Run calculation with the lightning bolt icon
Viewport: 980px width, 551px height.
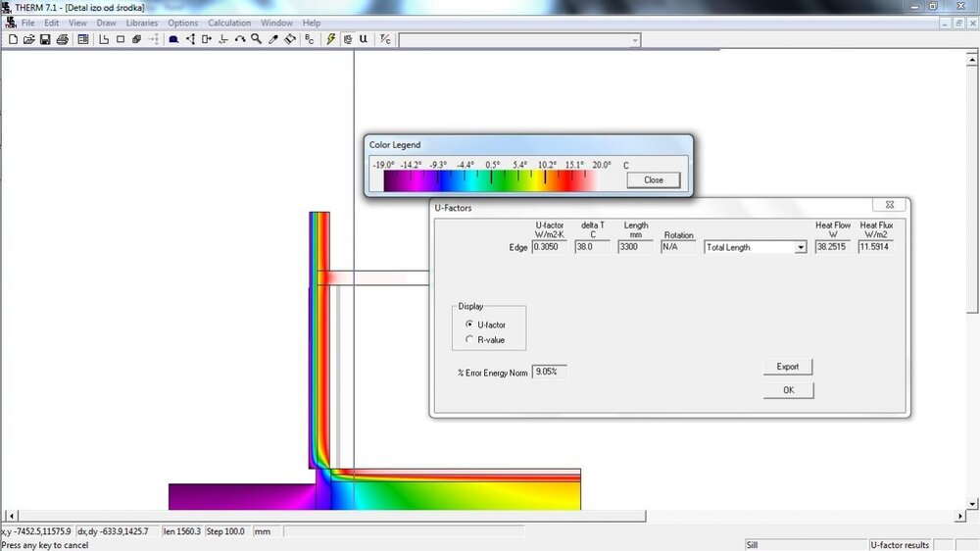click(332, 39)
